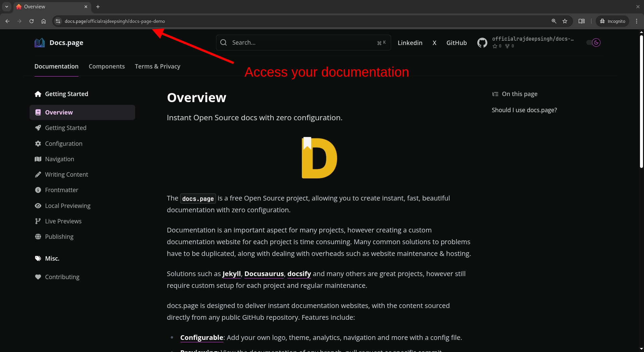Click the tags icon beside Misc.
Image resolution: width=644 pixels, height=352 pixels.
click(x=38, y=258)
